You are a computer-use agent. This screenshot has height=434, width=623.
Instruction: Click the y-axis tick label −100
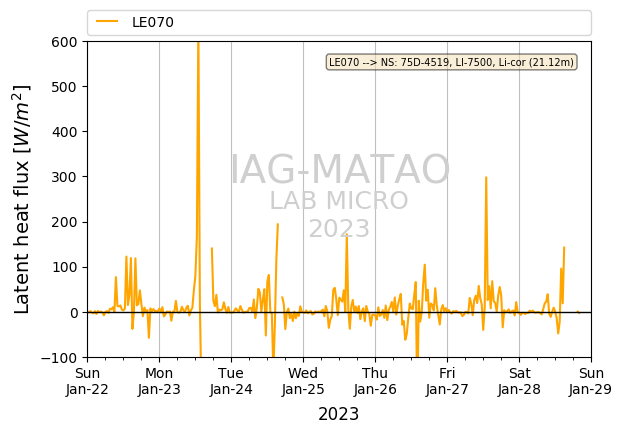tap(59, 358)
